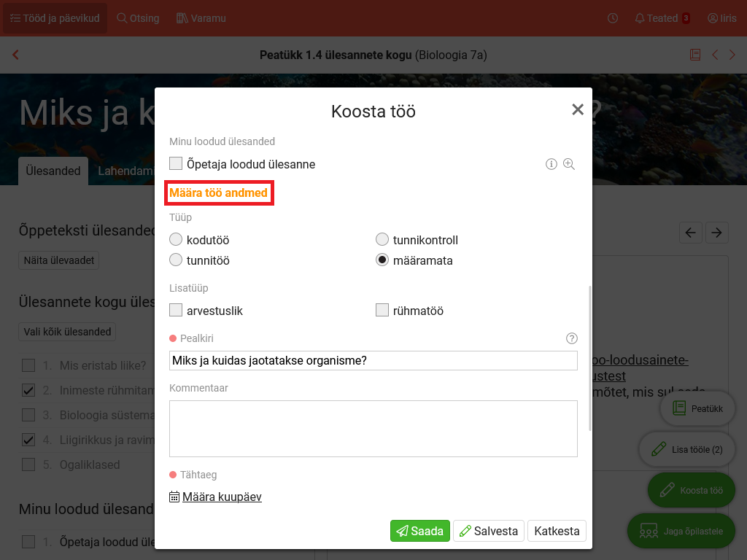
Task: Close the Koosta töö dialog
Action: (578, 110)
